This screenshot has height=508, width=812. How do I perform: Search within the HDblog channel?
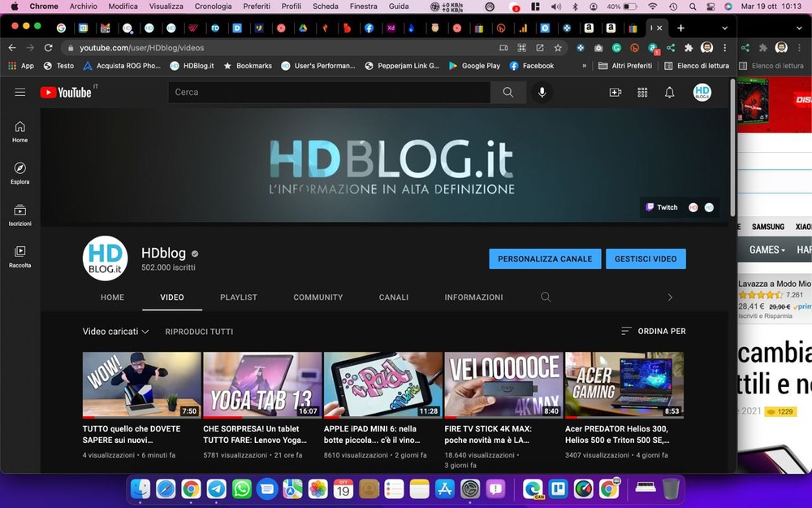click(x=546, y=297)
